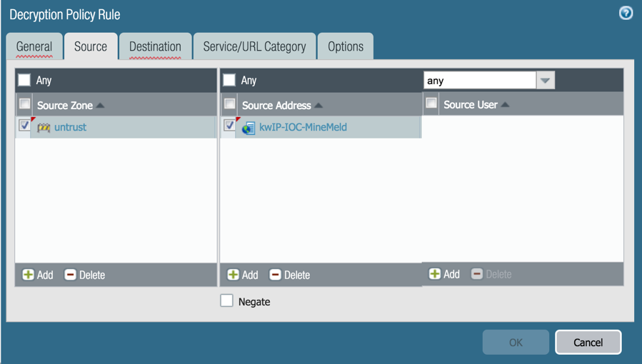Toggle select-all checkbox in Source User header
The width and height of the screenshot is (642, 364).
pos(431,103)
